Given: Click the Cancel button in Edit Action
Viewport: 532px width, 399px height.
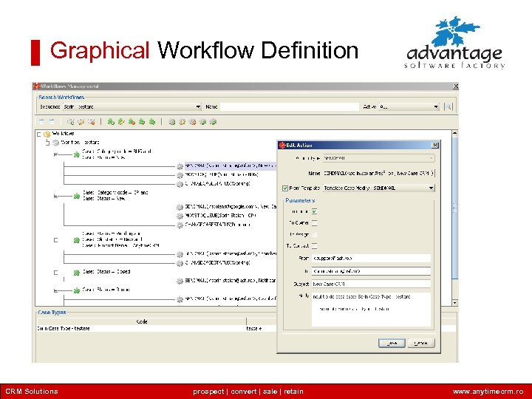Looking at the screenshot, I should [x=420, y=344].
